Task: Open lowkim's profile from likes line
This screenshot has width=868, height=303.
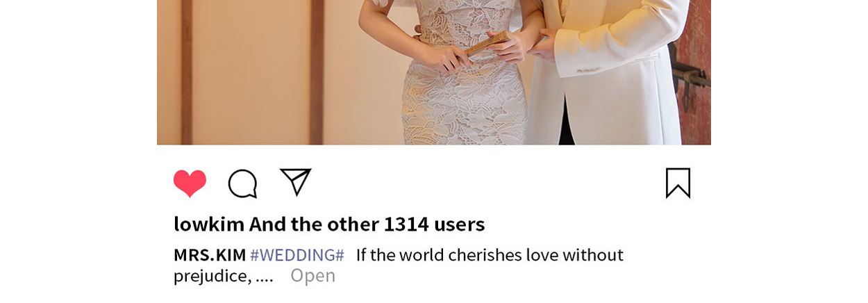Action: coord(209,224)
